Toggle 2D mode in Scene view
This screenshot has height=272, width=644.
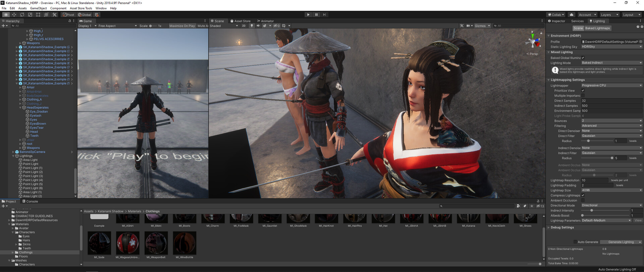coord(244,26)
